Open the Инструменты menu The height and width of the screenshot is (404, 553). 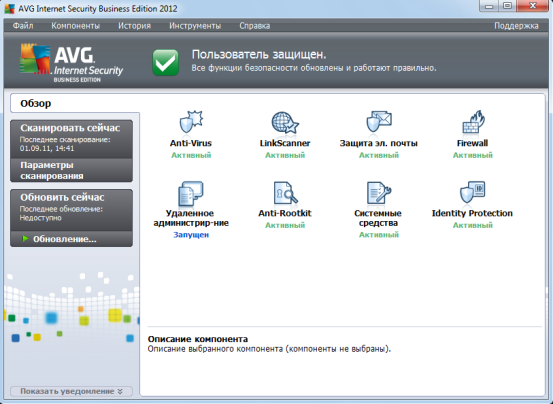point(195,26)
